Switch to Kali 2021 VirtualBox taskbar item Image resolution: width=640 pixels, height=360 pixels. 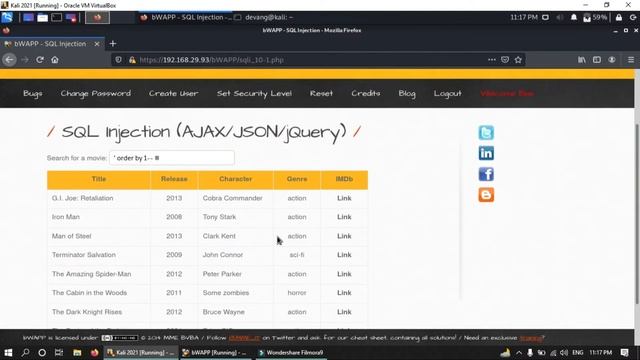(x=141, y=352)
